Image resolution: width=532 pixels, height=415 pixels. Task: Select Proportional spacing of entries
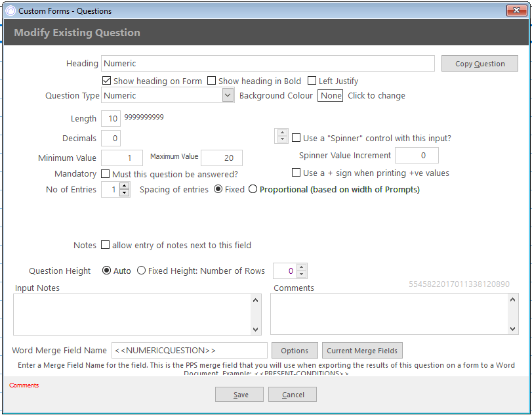(253, 188)
